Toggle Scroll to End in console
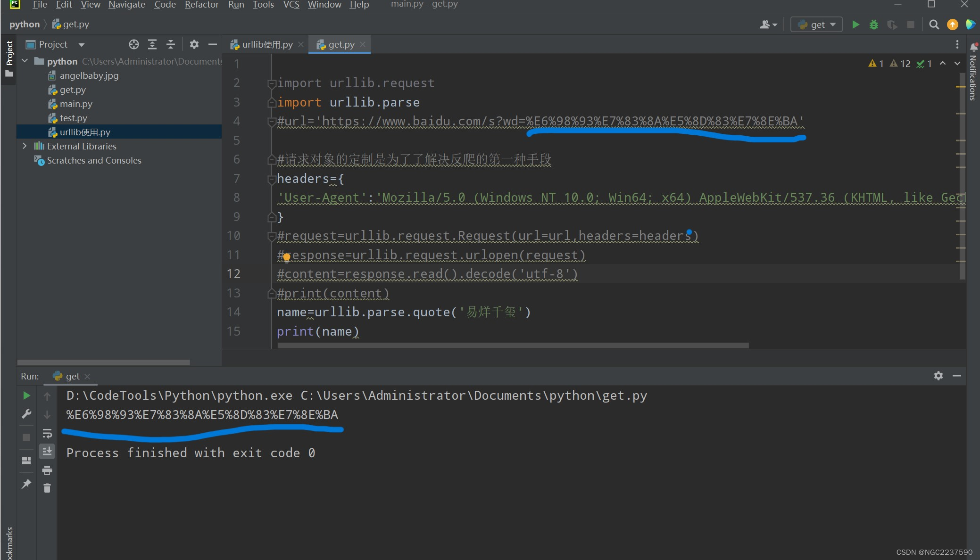Viewport: 980px width, 560px height. pyautogui.click(x=47, y=451)
